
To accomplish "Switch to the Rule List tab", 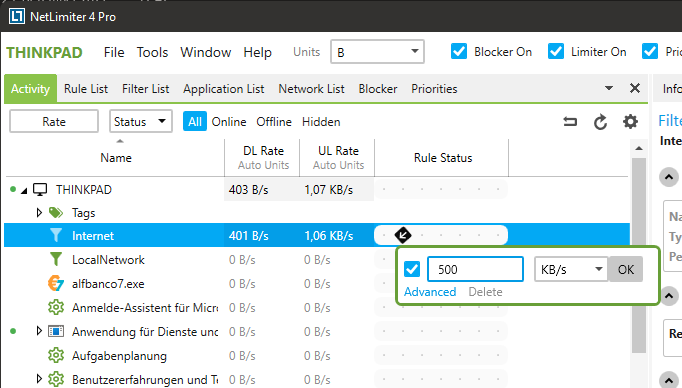I will point(86,89).
